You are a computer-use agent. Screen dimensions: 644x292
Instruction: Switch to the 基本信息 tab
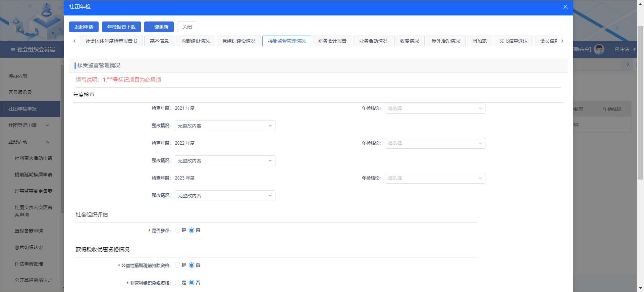[159, 41]
